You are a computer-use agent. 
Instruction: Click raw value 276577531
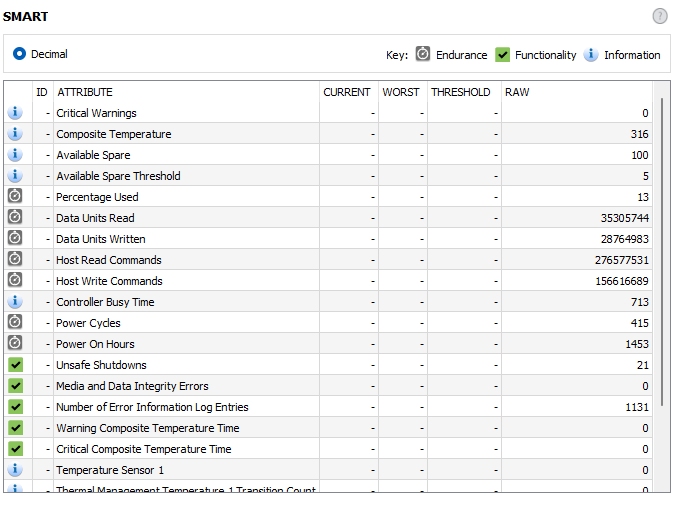tap(622, 260)
